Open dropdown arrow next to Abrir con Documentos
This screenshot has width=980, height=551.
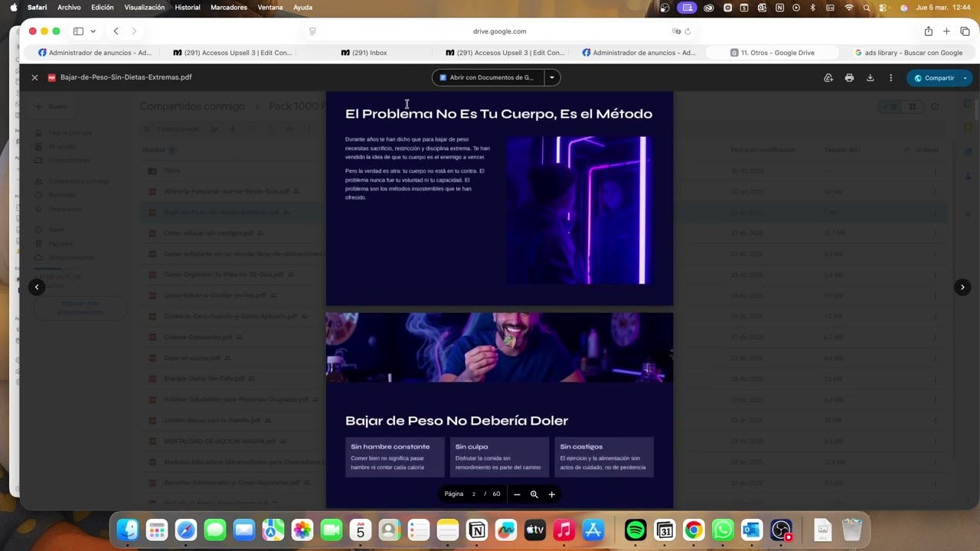(x=551, y=77)
